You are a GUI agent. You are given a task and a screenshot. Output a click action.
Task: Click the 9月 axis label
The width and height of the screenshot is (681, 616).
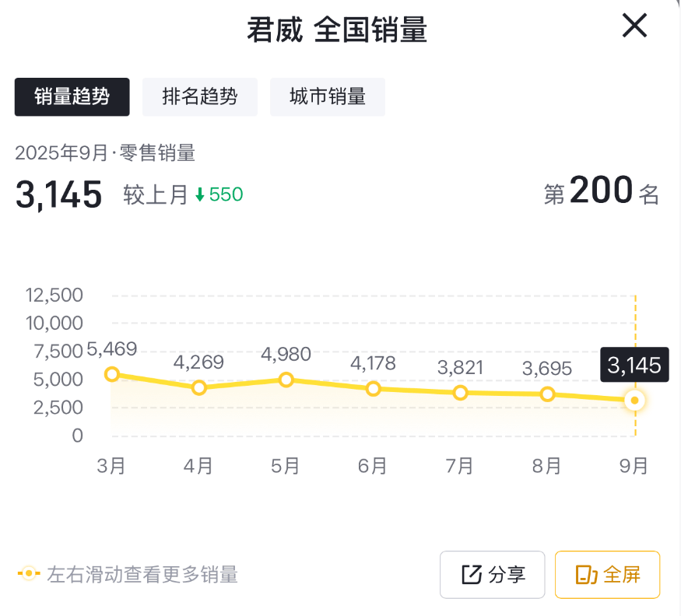click(634, 466)
